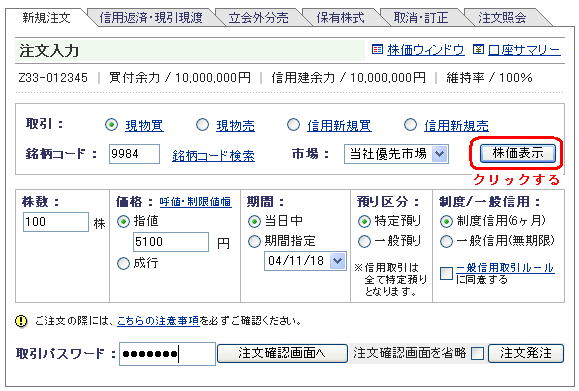
Task: Click the 信用新規売 link label
Action: coord(456,126)
